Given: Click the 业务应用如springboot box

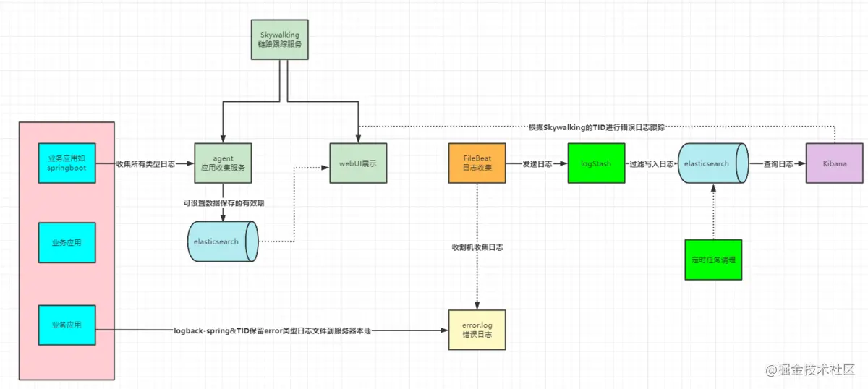Looking at the screenshot, I should pyautogui.click(x=67, y=163).
